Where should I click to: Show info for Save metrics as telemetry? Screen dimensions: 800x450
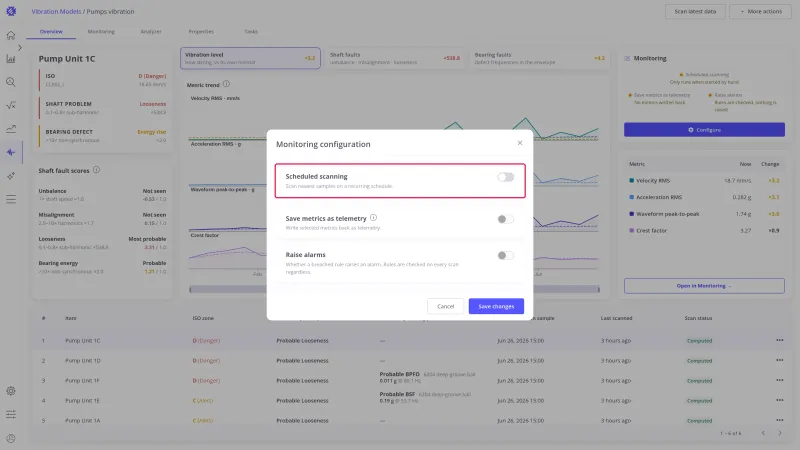coord(373,218)
